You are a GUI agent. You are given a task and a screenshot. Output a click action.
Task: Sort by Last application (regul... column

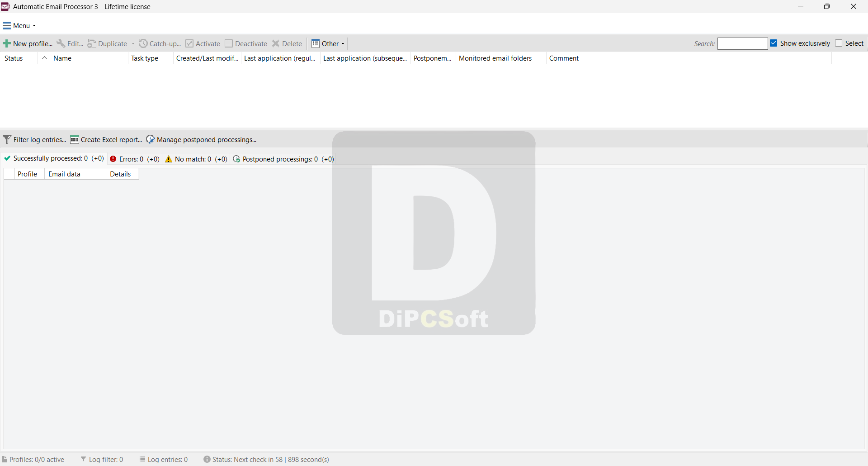tap(280, 58)
